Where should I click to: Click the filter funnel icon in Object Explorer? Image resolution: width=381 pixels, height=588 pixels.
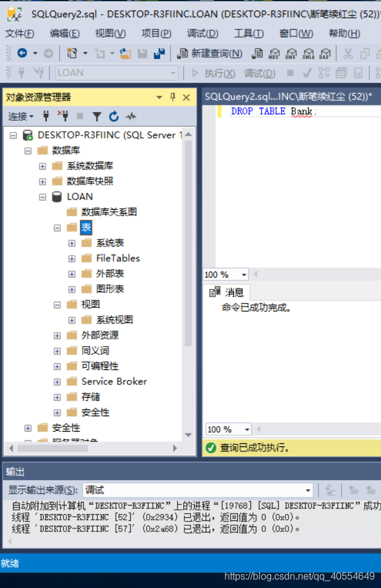[x=97, y=116]
